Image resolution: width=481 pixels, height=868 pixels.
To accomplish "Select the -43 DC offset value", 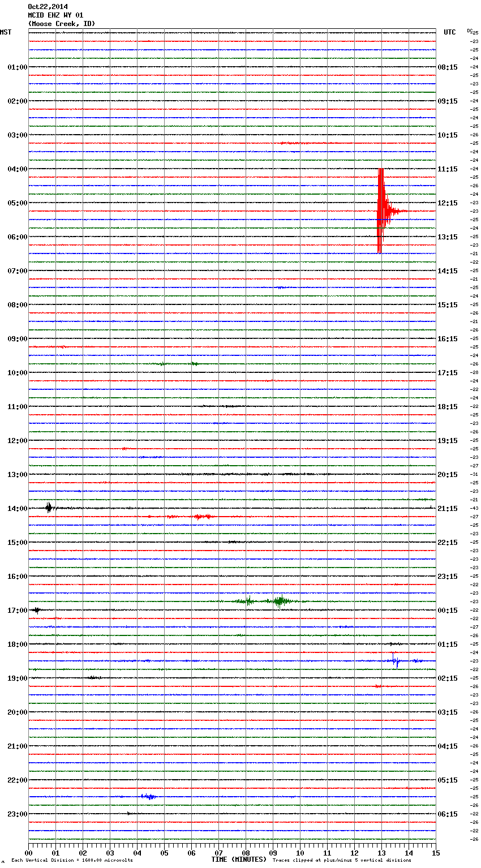I will [x=474, y=508].
